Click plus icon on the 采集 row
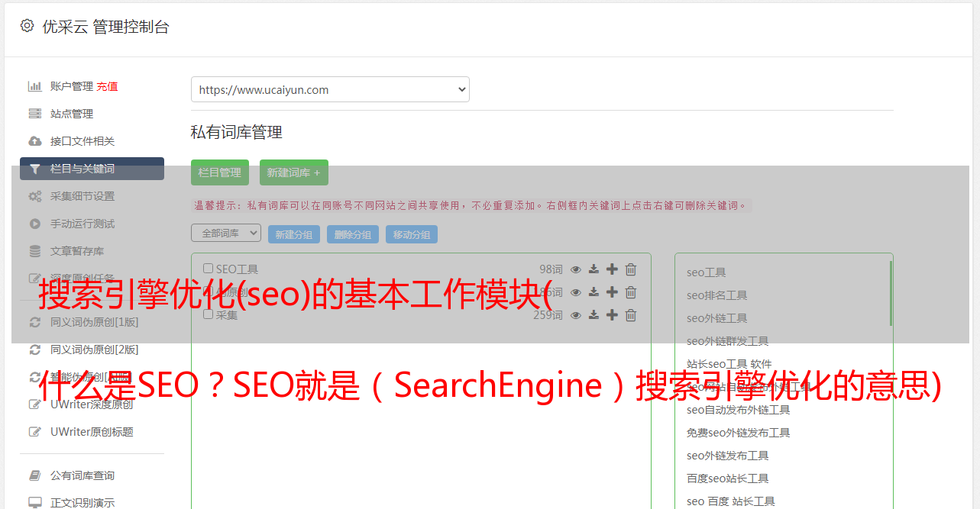This screenshot has height=509, width=980. [x=612, y=315]
